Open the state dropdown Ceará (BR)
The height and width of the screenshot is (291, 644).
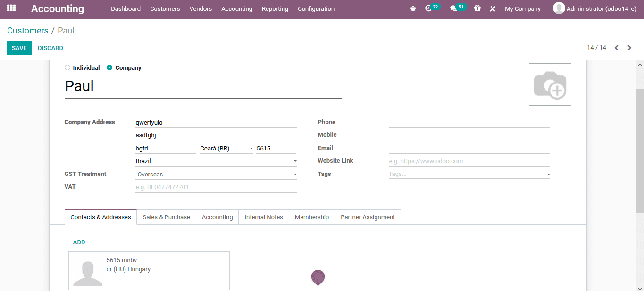click(226, 148)
